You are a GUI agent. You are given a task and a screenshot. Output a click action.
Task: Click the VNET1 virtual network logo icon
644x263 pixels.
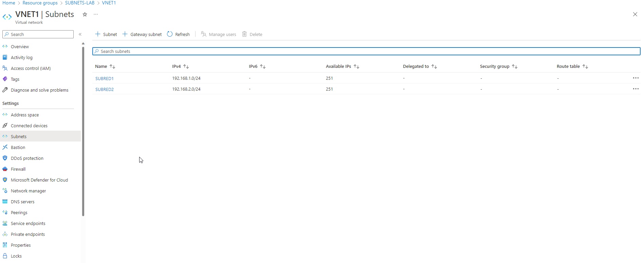pyautogui.click(x=7, y=17)
